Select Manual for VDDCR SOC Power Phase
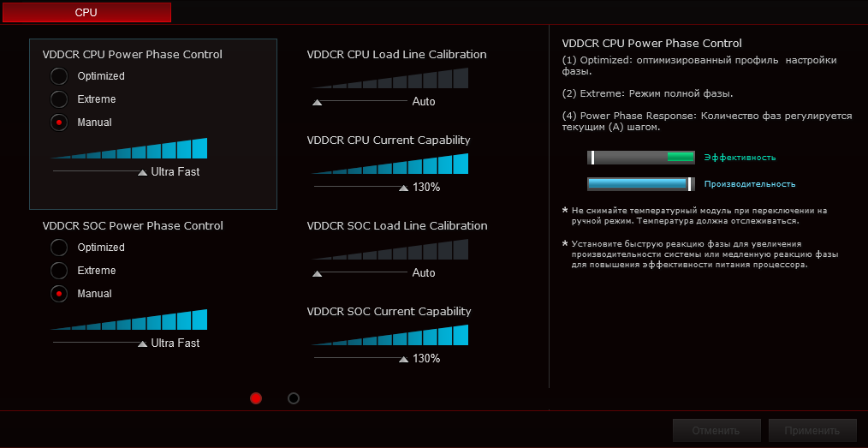Viewport: 868px width, 448px height. [x=59, y=294]
